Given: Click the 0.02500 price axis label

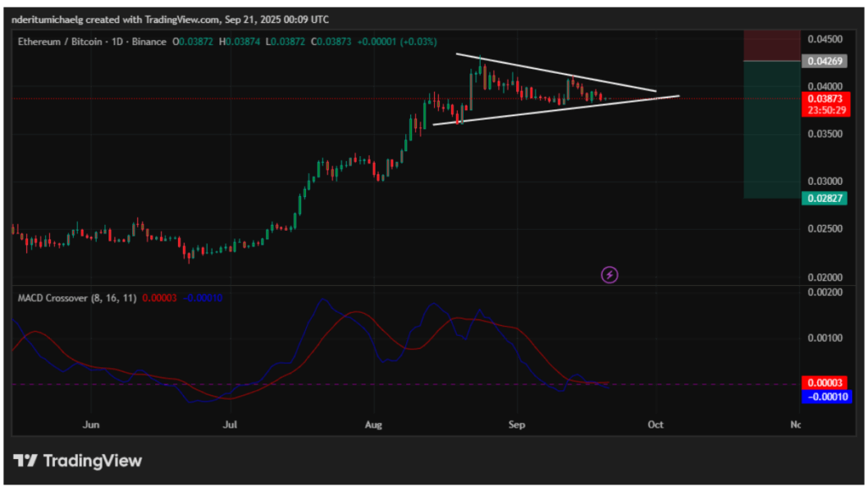Looking at the screenshot, I should [825, 229].
